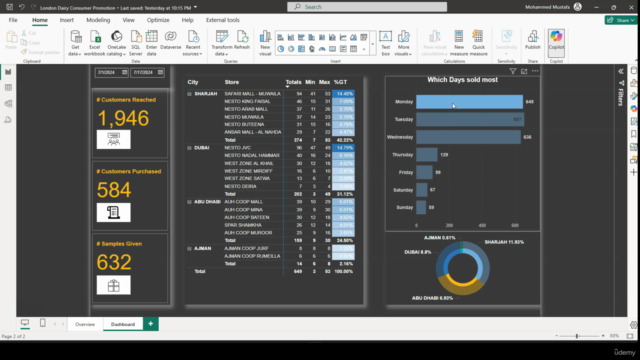Open Transform data dropdown

[x=222, y=42]
